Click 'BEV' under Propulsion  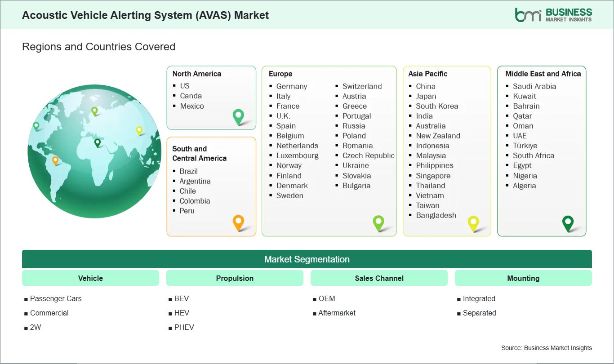pos(182,298)
